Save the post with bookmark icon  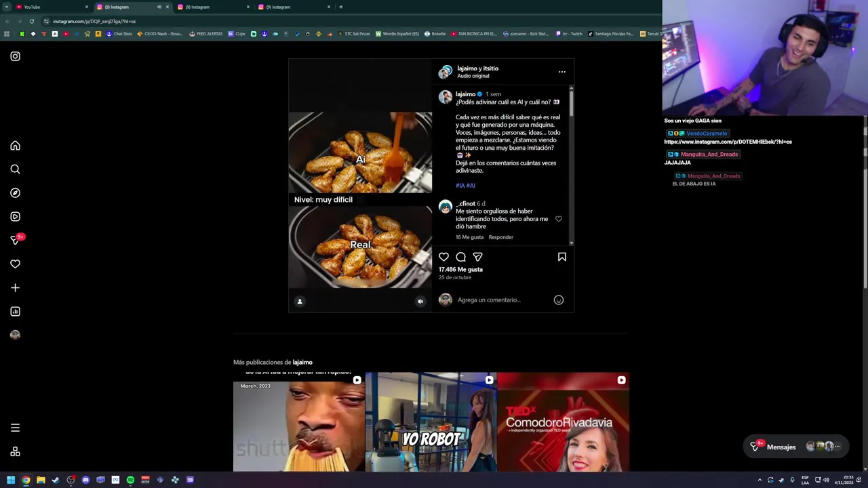coord(561,257)
